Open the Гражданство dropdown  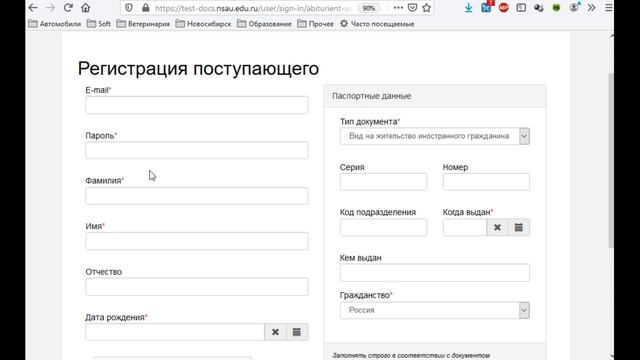[435, 310]
